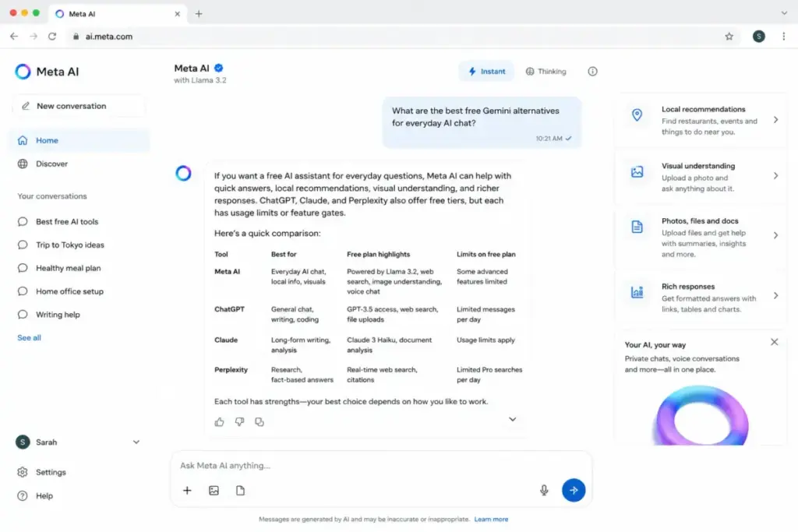Send the message with the blue arrow button
The image size is (798, 532).
pyautogui.click(x=574, y=490)
